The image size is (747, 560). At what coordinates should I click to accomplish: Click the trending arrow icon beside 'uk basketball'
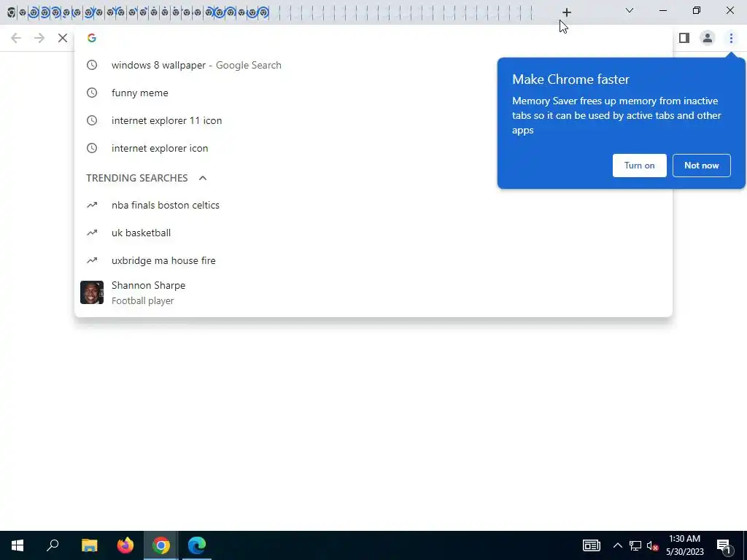(x=92, y=233)
